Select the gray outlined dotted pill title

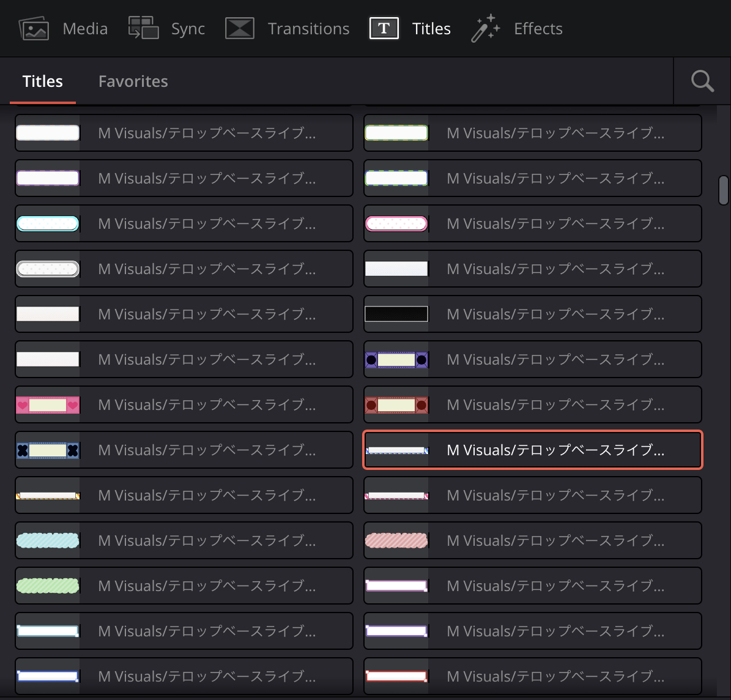(x=184, y=269)
